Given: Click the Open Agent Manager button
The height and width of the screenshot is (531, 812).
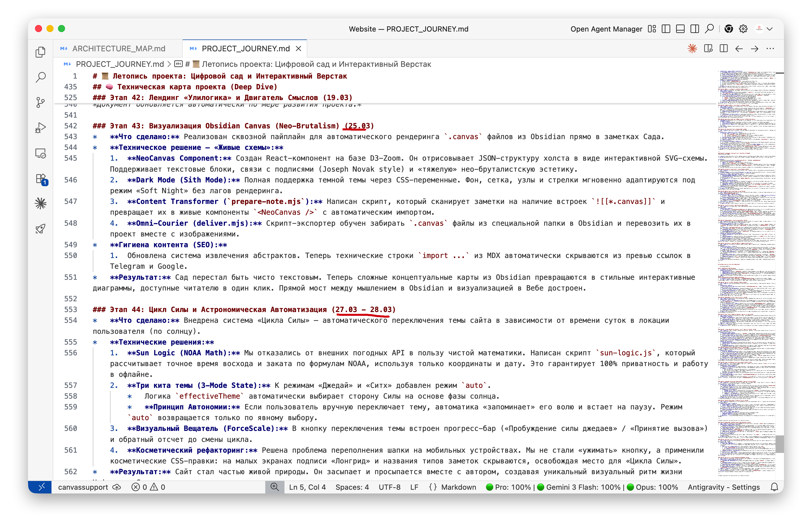Looking at the screenshot, I should click(606, 29).
